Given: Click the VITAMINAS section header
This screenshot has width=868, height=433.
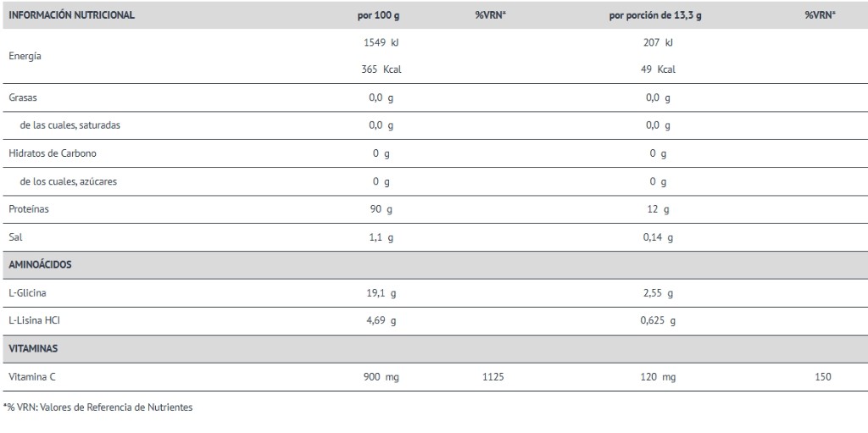Looking at the screenshot, I should click(x=32, y=348).
